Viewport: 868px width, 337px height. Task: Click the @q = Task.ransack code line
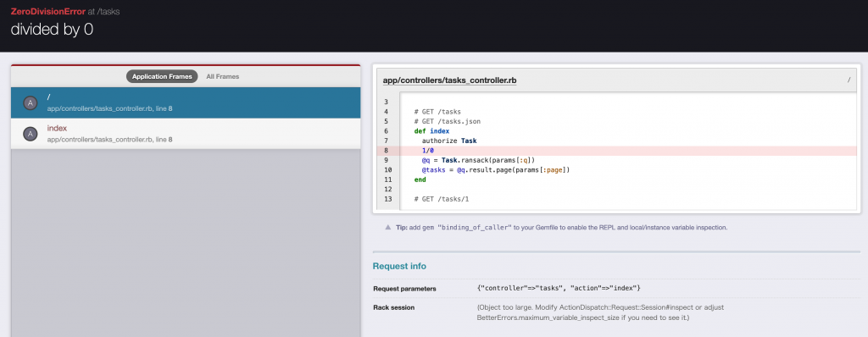pyautogui.click(x=478, y=160)
